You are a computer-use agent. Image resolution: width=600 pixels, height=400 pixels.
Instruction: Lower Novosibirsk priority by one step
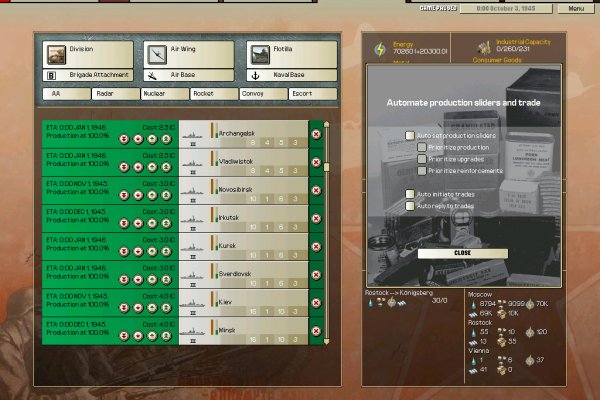pyautogui.click(x=138, y=195)
